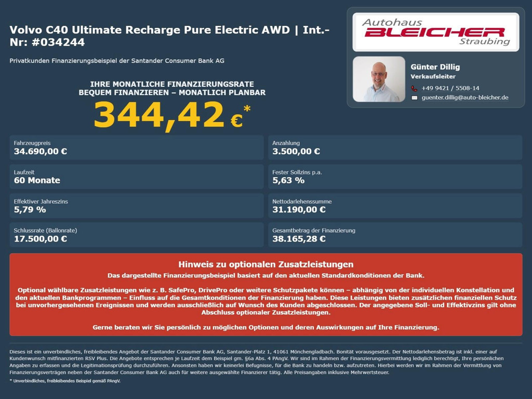Click the Autohaus Bleicher Straubing logo

(435, 32)
